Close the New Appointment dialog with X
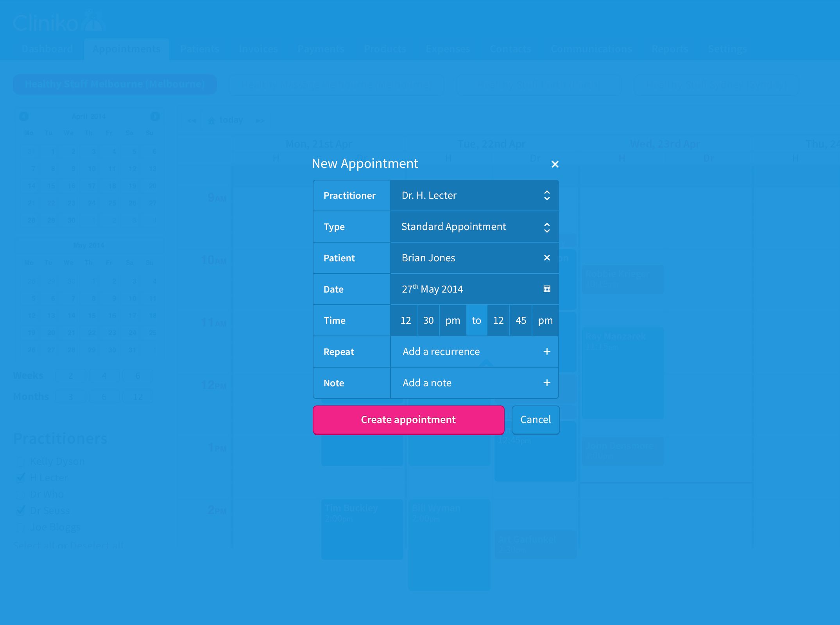Screen dimensions: 840x625 pyautogui.click(x=555, y=164)
